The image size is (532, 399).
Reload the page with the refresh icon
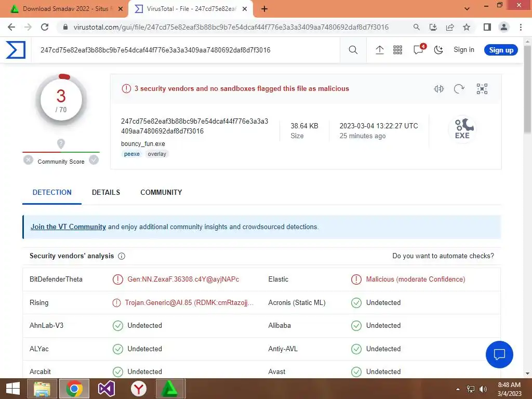pos(45,27)
